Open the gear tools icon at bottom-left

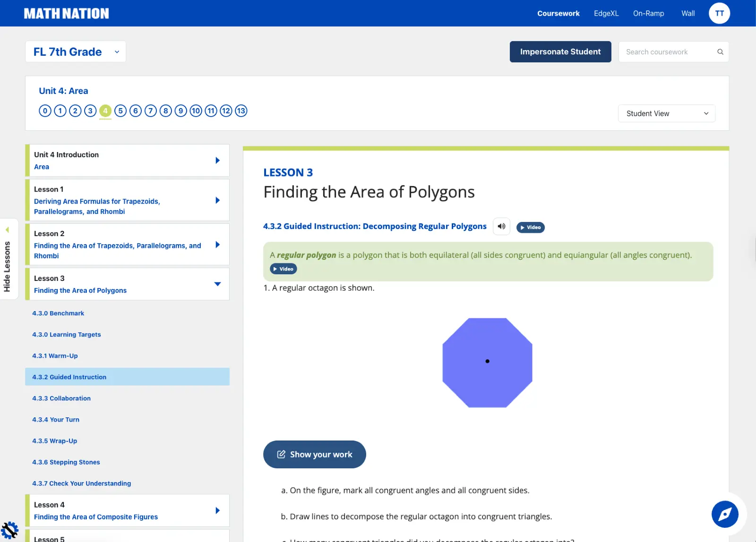[9, 531]
